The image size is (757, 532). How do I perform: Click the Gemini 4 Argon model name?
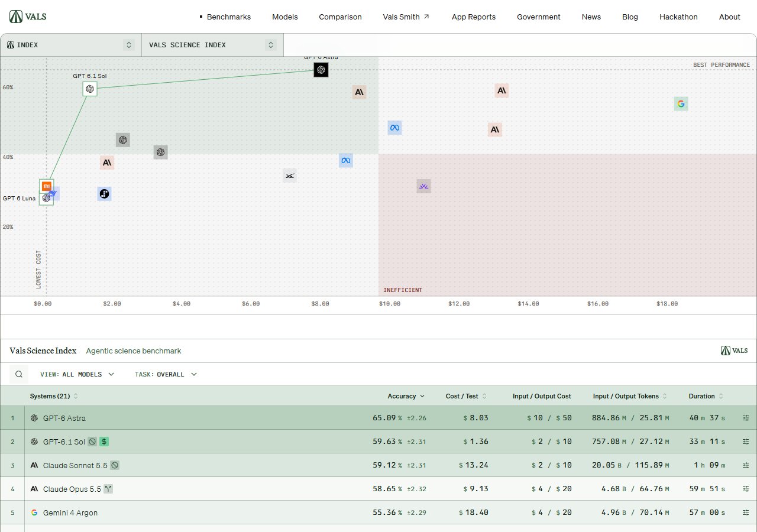point(70,512)
